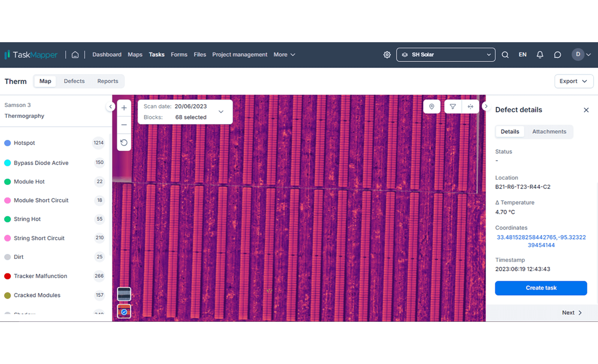Toggle String Hot category
This screenshot has width=598, height=364.
pos(55,219)
